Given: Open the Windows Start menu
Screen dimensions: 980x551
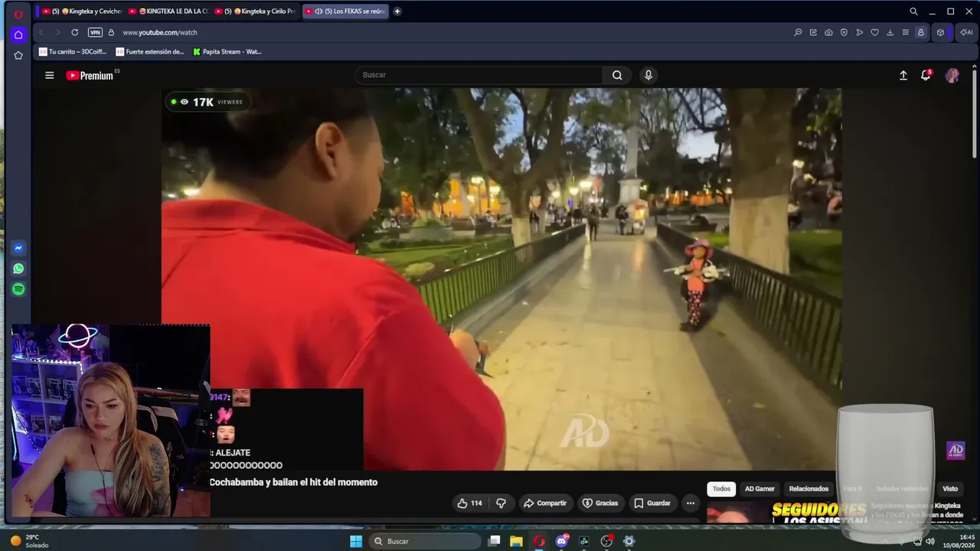Looking at the screenshot, I should click(x=356, y=541).
